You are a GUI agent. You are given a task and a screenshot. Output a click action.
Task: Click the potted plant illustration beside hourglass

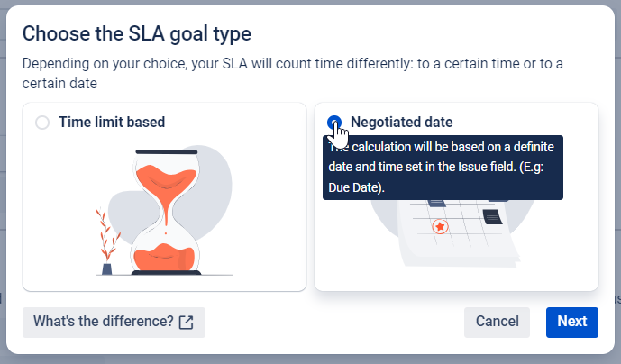pyautogui.click(x=106, y=241)
